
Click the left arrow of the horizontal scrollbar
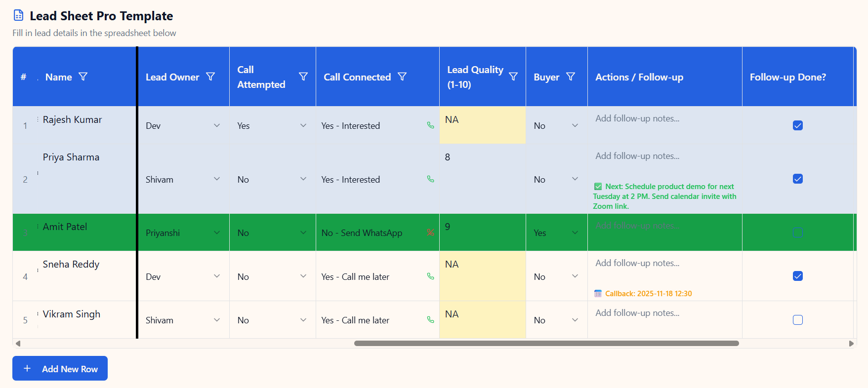[18, 343]
